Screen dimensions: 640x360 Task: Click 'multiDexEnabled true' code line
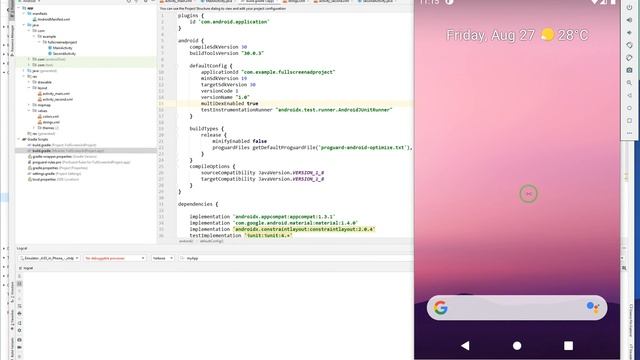pyautogui.click(x=229, y=104)
